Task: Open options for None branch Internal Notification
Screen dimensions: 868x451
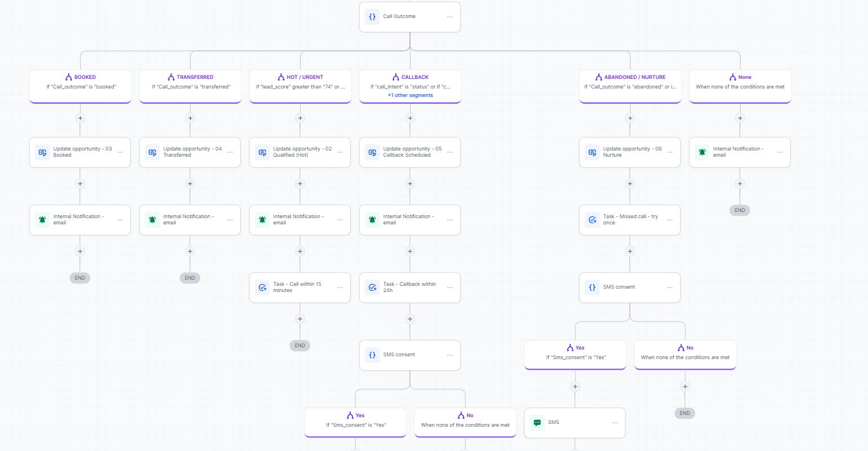Action: point(779,152)
